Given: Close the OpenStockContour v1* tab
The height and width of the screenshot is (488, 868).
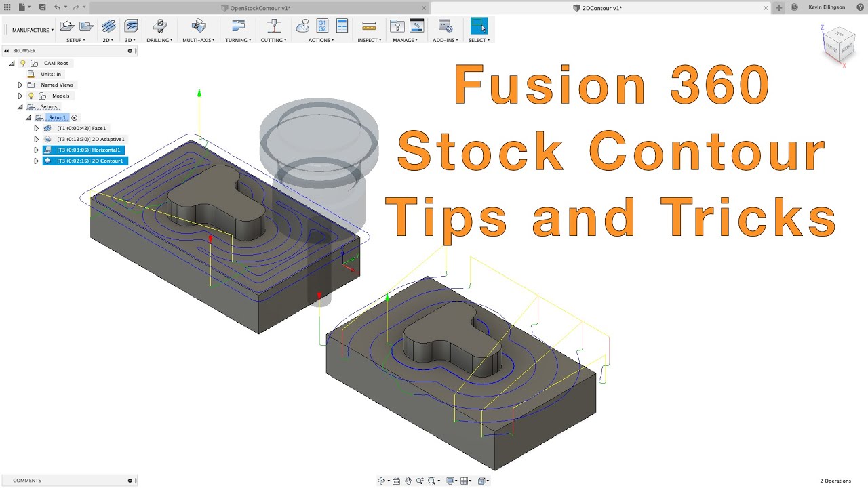Looking at the screenshot, I should tap(424, 8).
